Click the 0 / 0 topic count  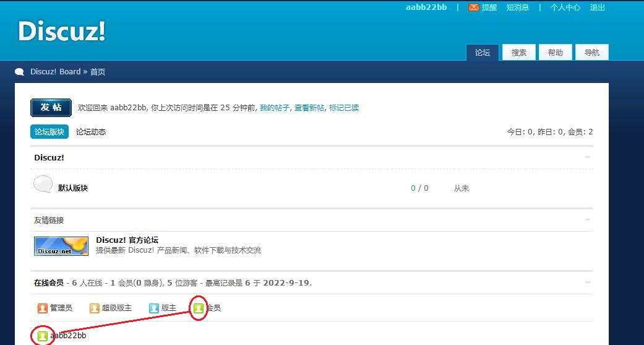pyautogui.click(x=419, y=188)
